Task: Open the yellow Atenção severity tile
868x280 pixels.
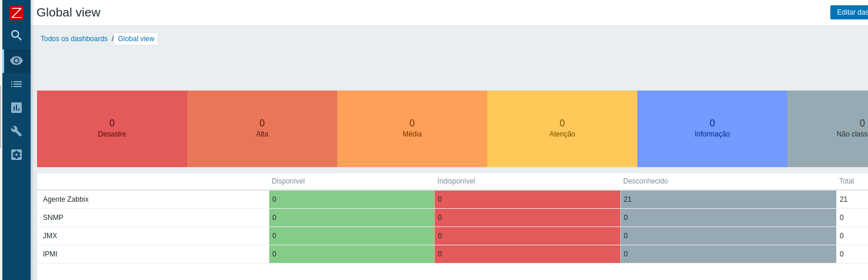Action: tap(562, 128)
